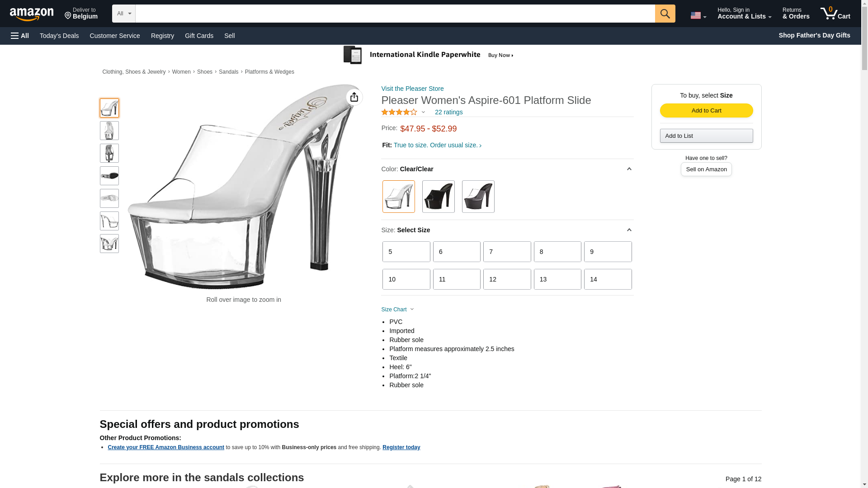Image resolution: width=868 pixels, height=488 pixels.
Task: Open the All hamburger menu
Action: click(20, 36)
